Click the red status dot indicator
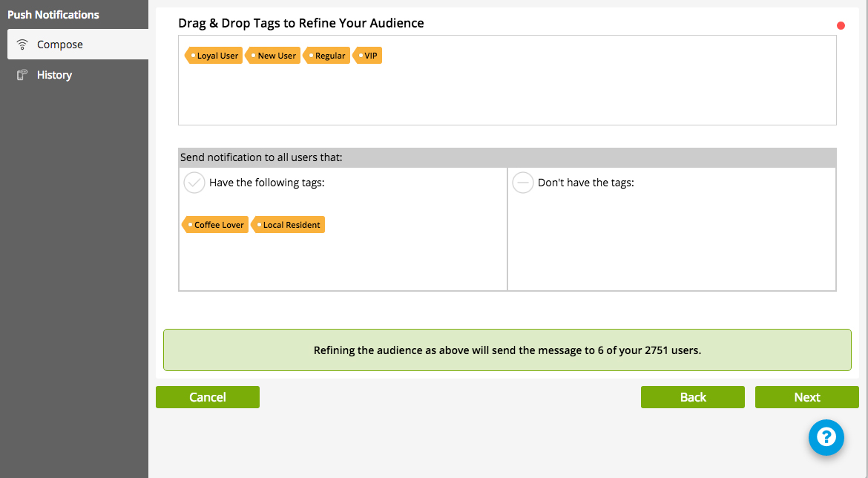This screenshot has width=868, height=478. (x=841, y=26)
